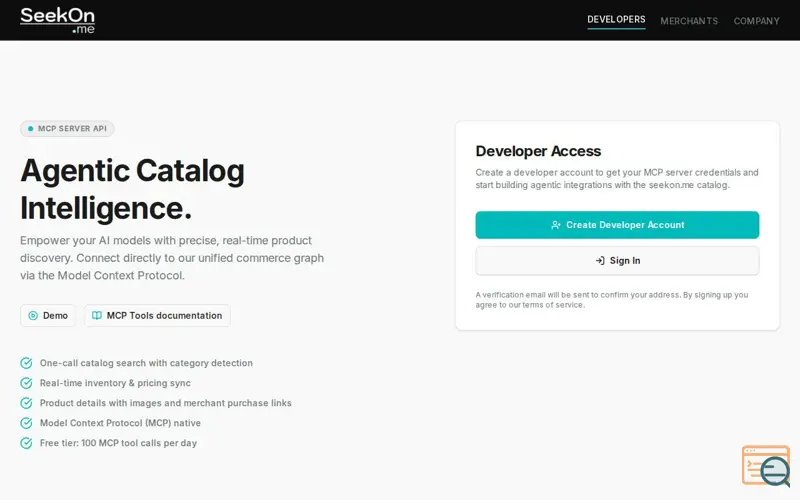Click Create Developer Account button
Image resolution: width=800 pixels, height=500 pixels.
(x=617, y=225)
